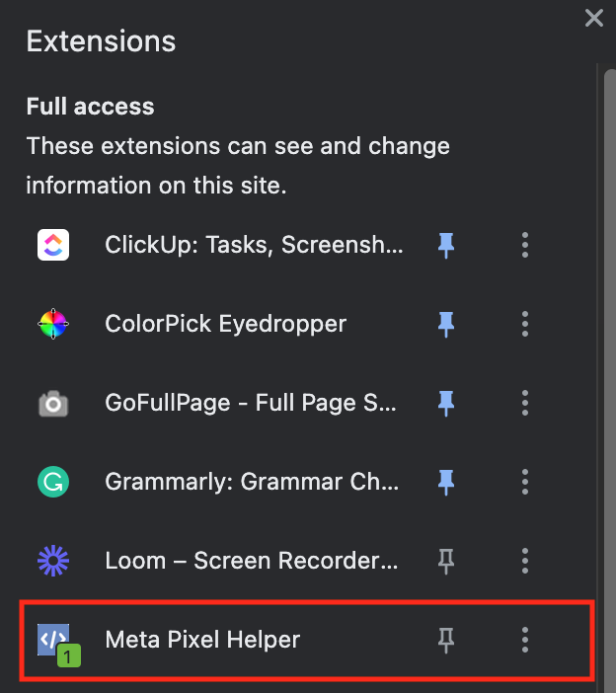Click the Loom starburst icon
Screen dimensions: 616x693
pos(53,561)
